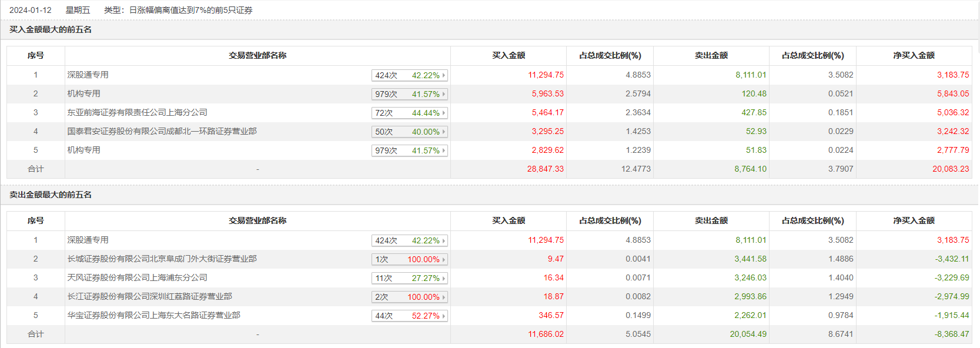Click 深股通专用 in the 卖出金额最大 table
980x348 pixels.
tap(88, 240)
